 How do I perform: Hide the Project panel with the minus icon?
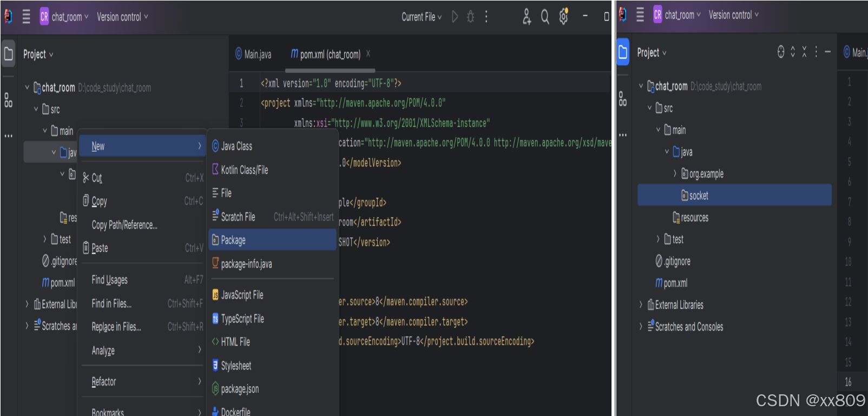point(827,52)
